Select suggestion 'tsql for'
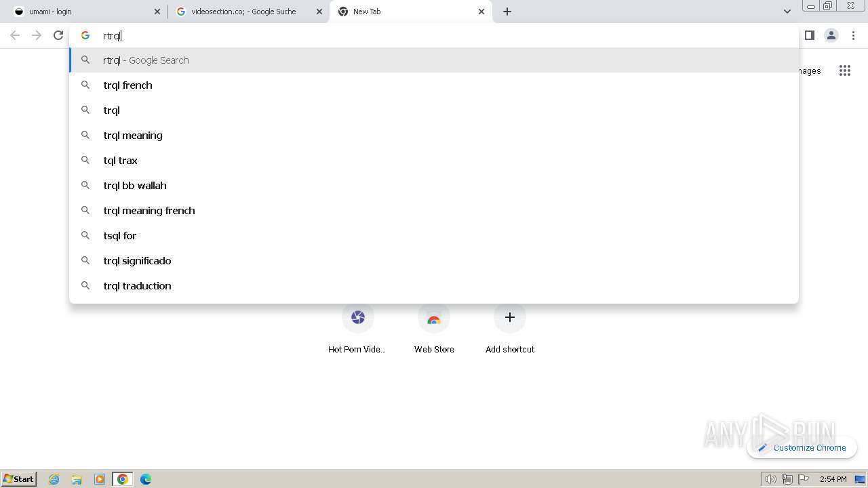Screen dimensions: 868x488 click(434, 236)
